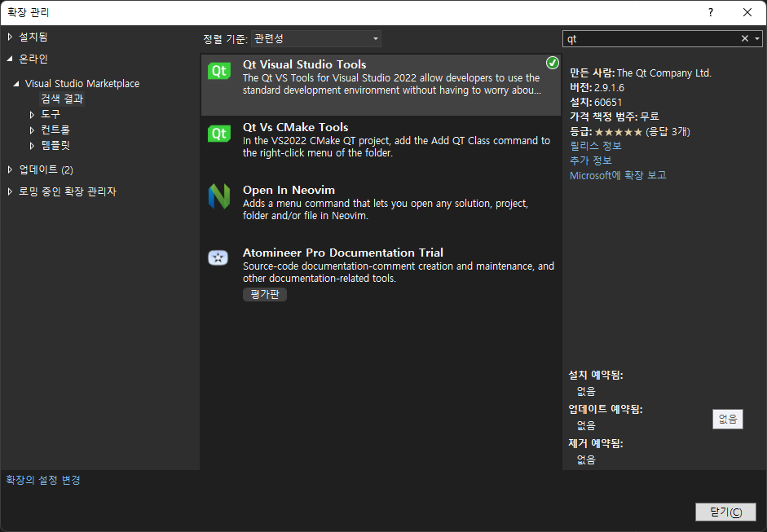The width and height of the screenshot is (767, 532).
Task: Click the green installed checkmark icon
Action: 553,63
